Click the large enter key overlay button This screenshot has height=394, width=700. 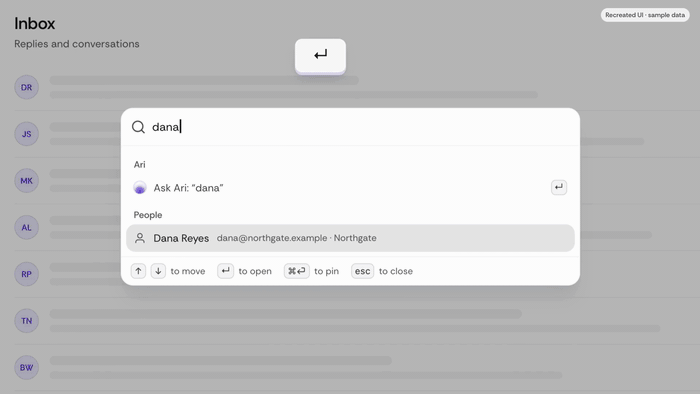click(x=320, y=56)
